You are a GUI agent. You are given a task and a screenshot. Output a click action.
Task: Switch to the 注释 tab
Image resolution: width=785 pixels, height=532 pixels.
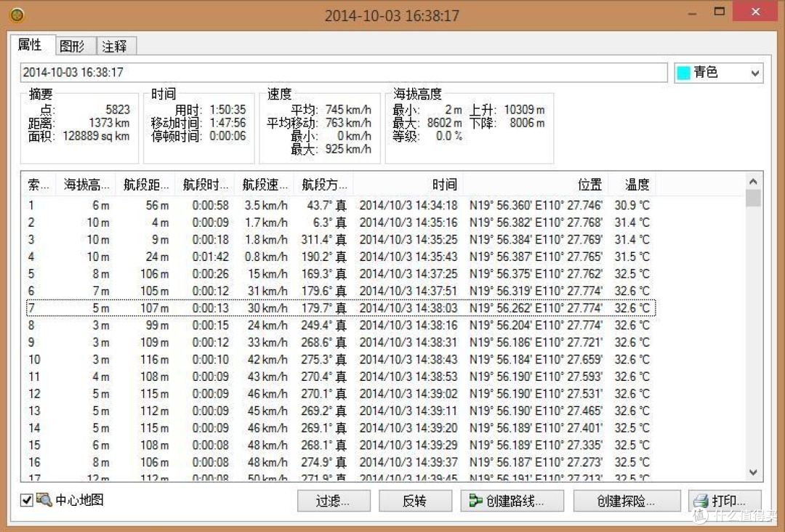click(x=115, y=46)
